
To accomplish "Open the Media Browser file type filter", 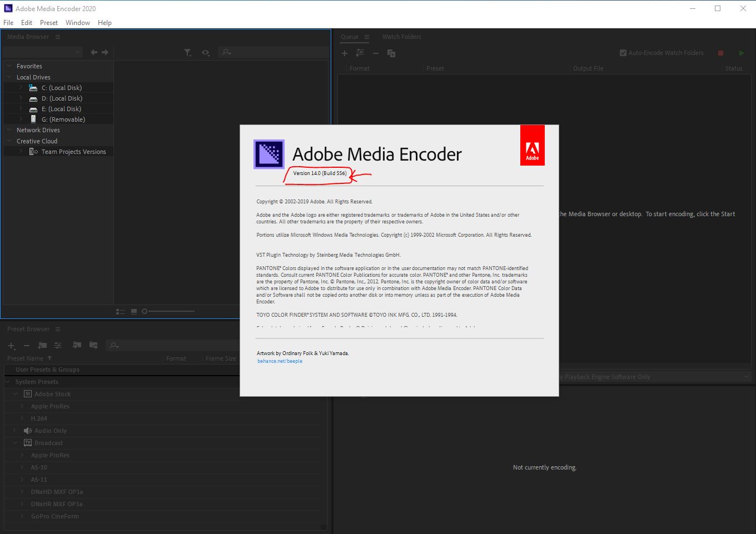I will click(x=188, y=52).
